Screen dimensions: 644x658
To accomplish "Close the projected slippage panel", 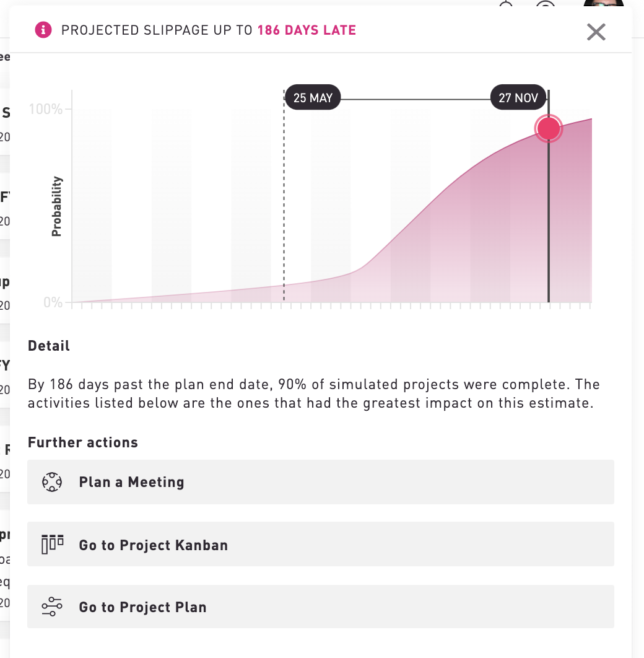I will pos(596,32).
